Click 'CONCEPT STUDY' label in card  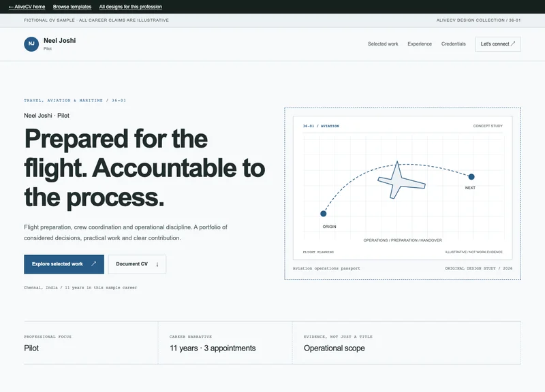pos(488,126)
